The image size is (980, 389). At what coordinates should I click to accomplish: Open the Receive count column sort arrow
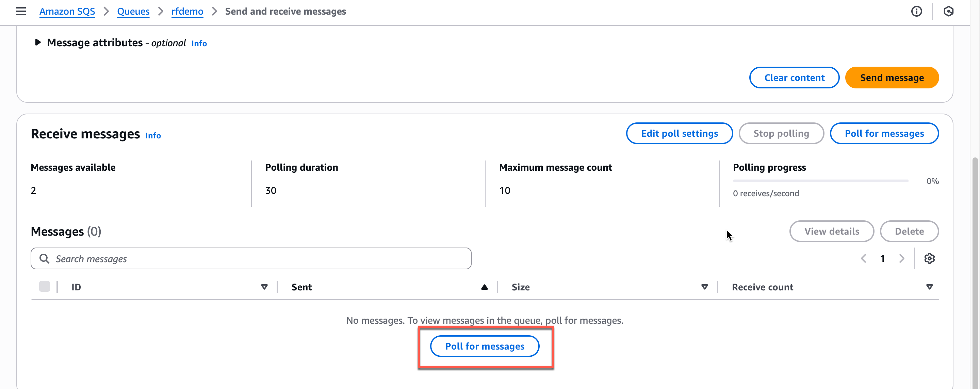tap(930, 287)
